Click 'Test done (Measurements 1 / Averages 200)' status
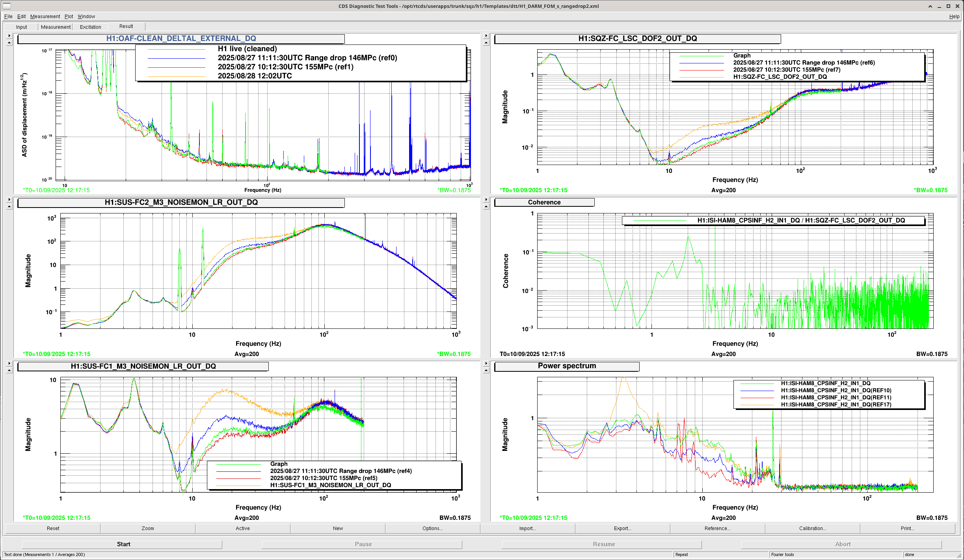The height and width of the screenshot is (560, 964). tap(45, 554)
